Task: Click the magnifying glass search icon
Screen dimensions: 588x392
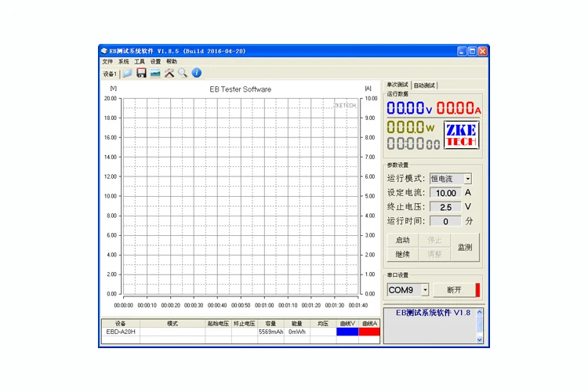Action: click(183, 73)
